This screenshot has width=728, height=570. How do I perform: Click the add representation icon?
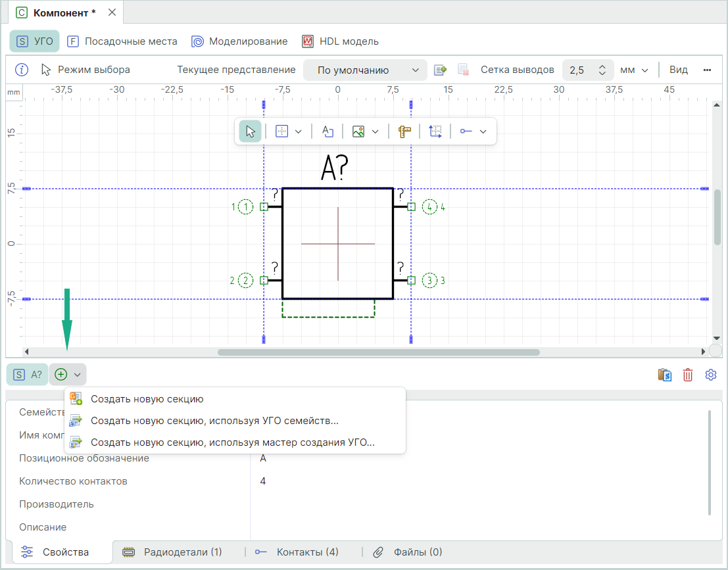[440, 70]
